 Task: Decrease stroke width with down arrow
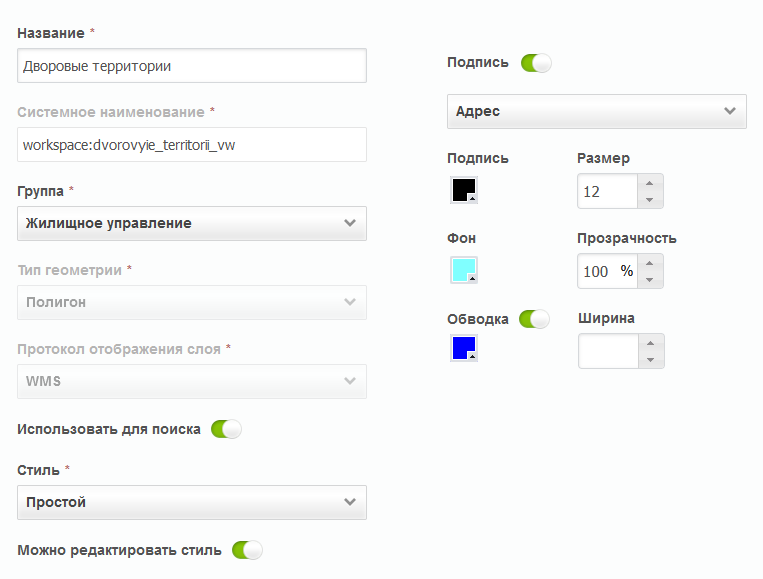651,360
